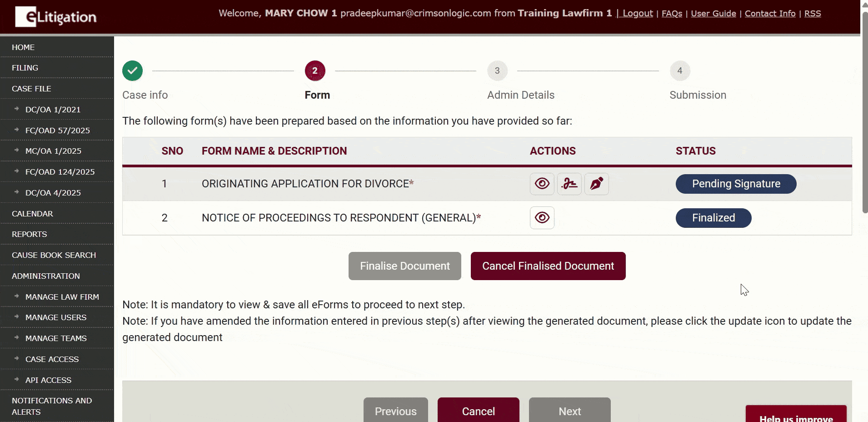Log out via the Logout link
The width and height of the screenshot is (868, 422).
click(637, 14)
